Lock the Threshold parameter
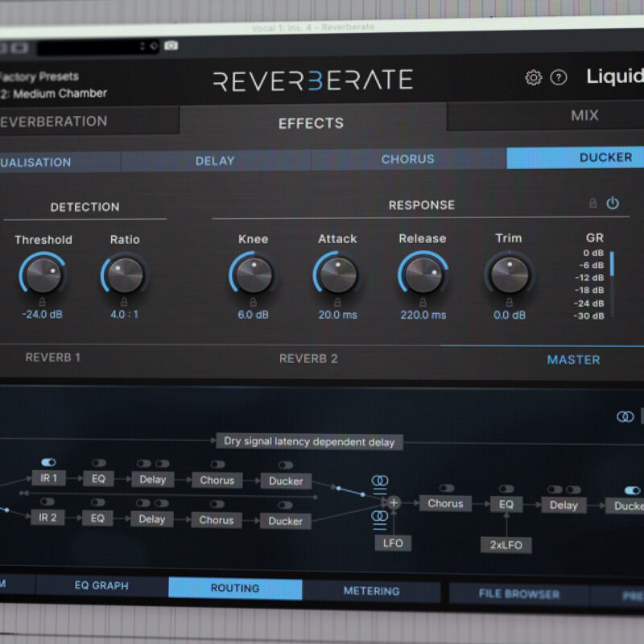 [42, 302]
